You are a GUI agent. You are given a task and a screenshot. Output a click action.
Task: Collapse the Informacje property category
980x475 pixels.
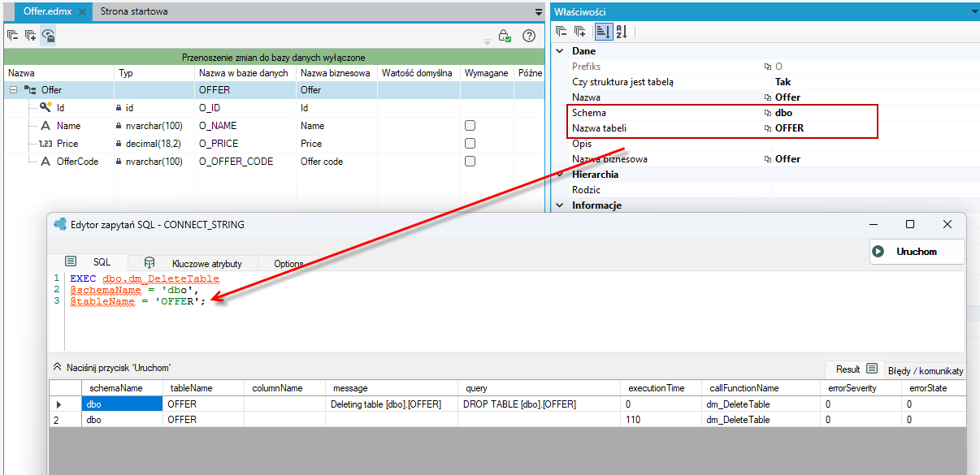tap(559, 205)
